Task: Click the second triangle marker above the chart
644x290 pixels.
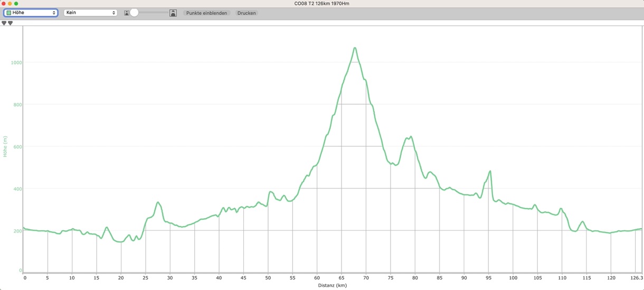Action: coord(10,23)
